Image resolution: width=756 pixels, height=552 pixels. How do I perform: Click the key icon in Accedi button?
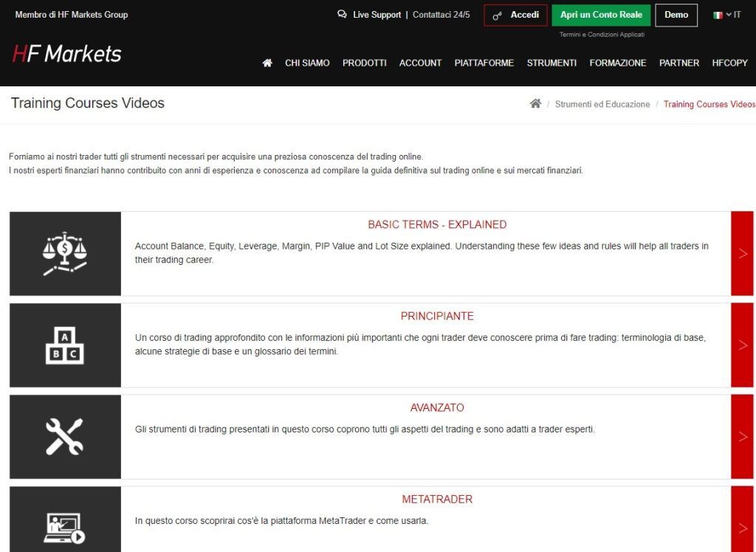tap(497, 15)
